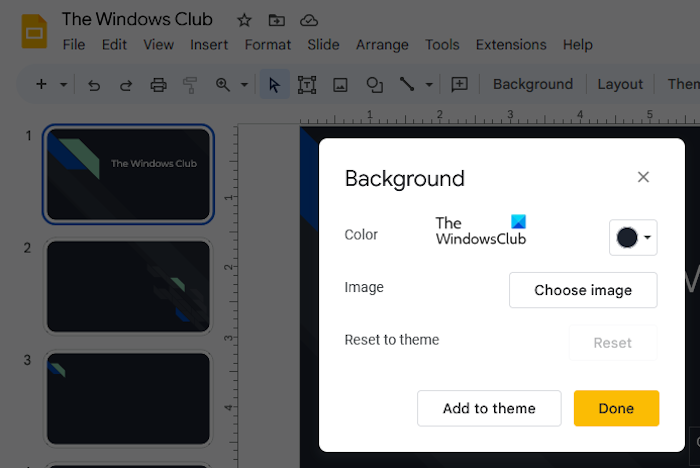Click the Redo arrow in the toolbar
Image resolution: width=700 pixels, height=468 pixels.
(x=126, y=84)
